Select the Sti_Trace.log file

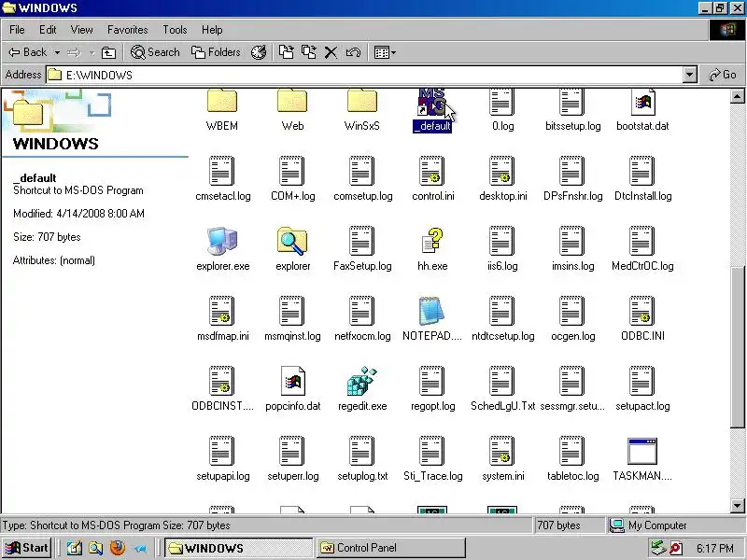coord(432,451)
